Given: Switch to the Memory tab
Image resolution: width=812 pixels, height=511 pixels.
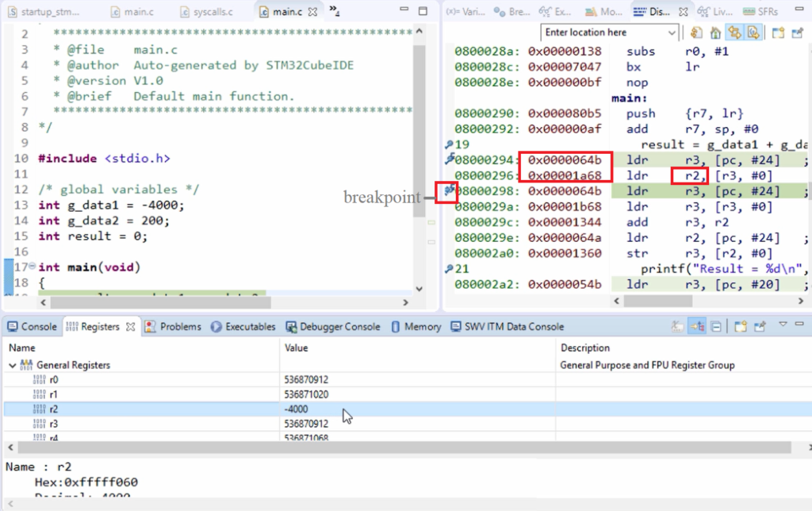Looking at the screenshot, I should tap(416, 326).
